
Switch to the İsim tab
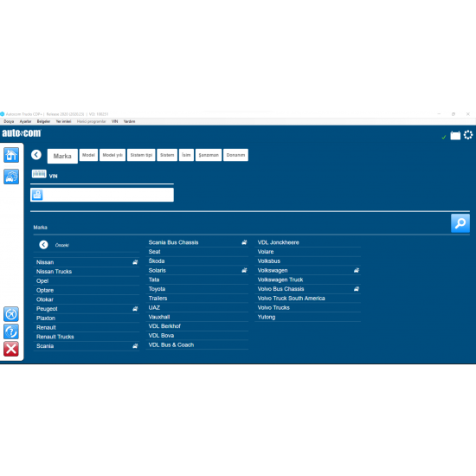coord(186,155)
